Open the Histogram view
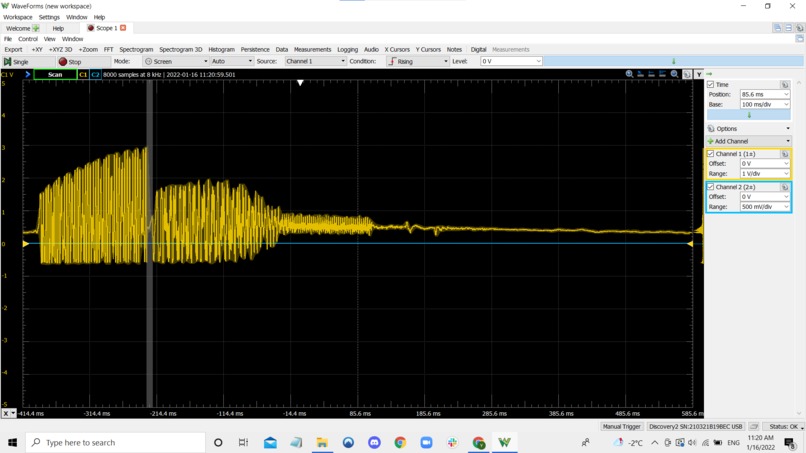 pyautogui.click(x=222, y=49)
